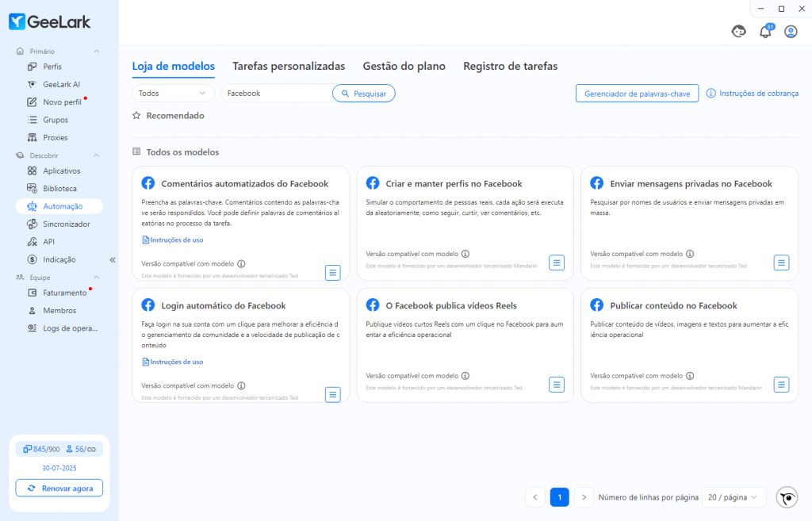Show version info on Comentários automatizados card
812x521 pixels.
pyautogui.click(x=241, y=263)
